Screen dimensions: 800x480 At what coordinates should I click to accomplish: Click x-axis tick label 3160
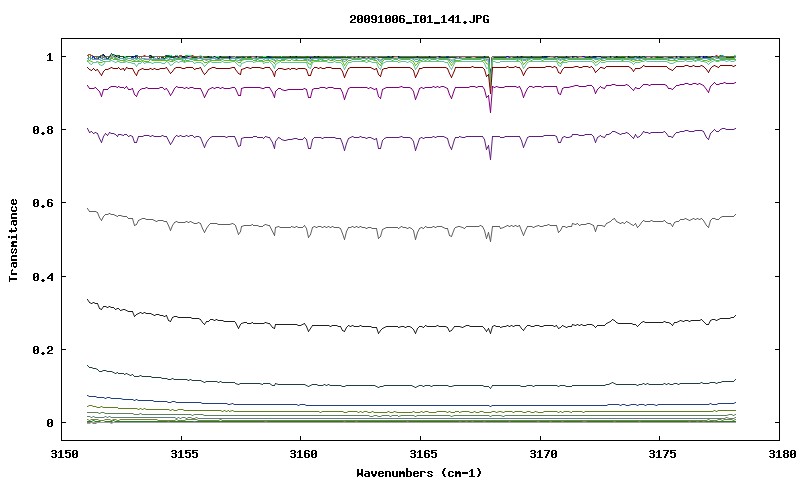302,454
